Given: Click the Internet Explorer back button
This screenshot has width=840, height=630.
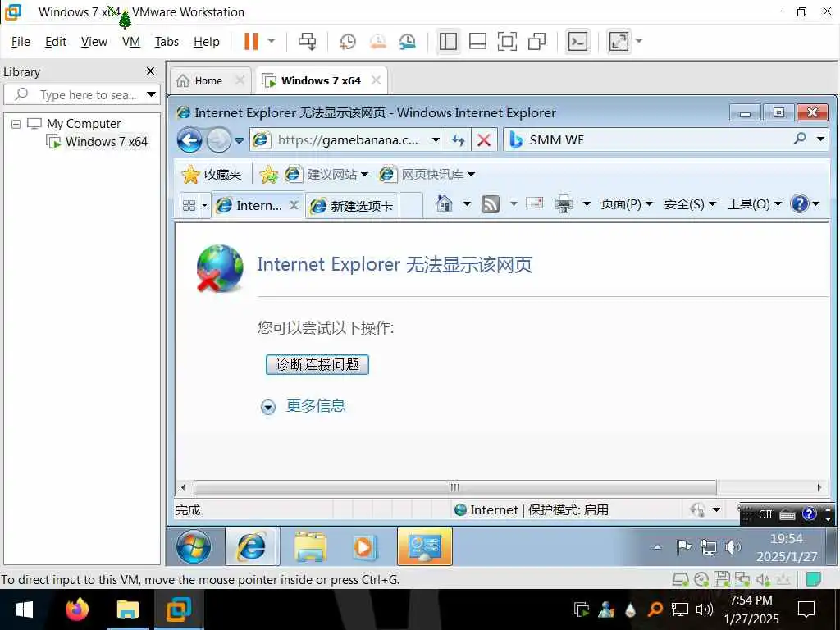Looking at the screenshot, I should pos(189,140).
